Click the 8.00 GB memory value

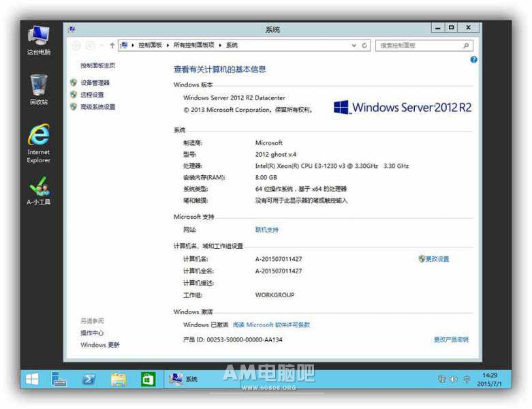click(x=266, y=177)
